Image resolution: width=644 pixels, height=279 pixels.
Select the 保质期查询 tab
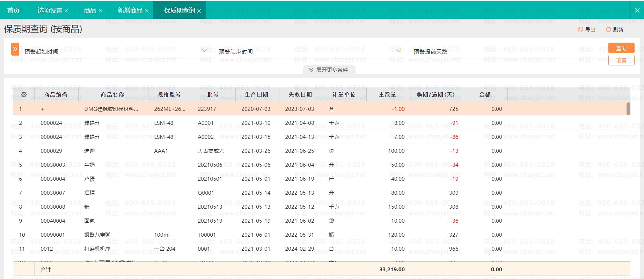click(x=180, y=10)
